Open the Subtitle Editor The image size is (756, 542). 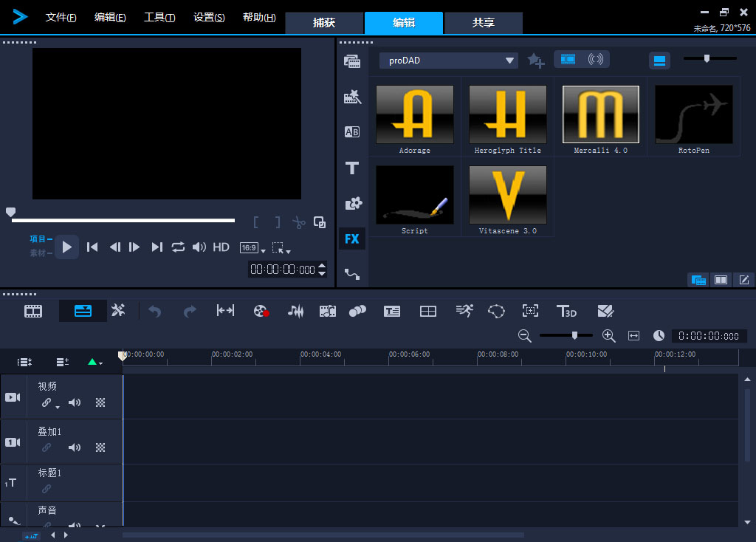tap(392, 312)
